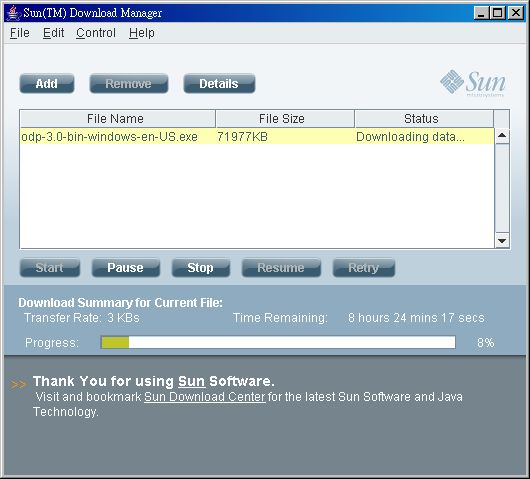Click the list scrollbar down arrow
The height and width of the screenshot is (479, 530).
[502, 241]
